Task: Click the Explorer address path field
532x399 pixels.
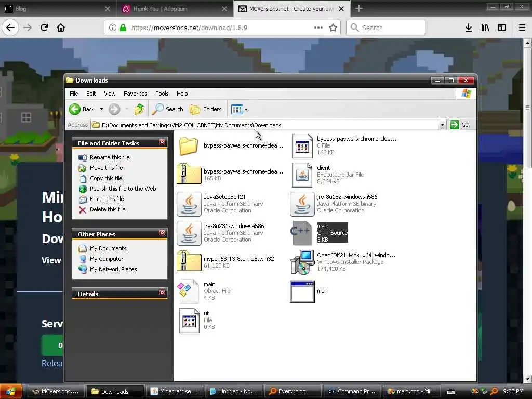Action: coord(264,125)
